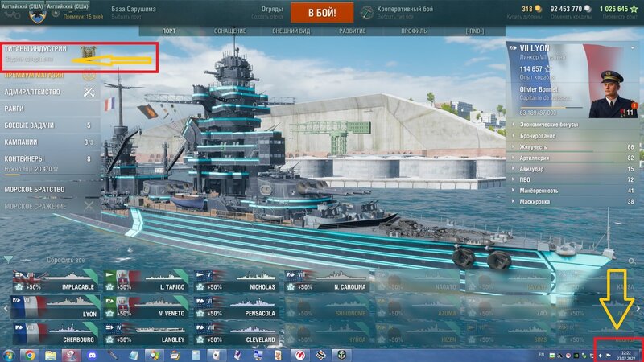The width and height of the screenshot is (644, 362).
Task: Open the Внешний вид tab
Action: pyautogui.click(x=291, y=31)
